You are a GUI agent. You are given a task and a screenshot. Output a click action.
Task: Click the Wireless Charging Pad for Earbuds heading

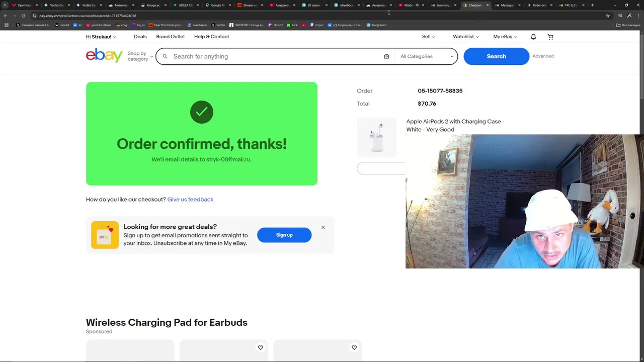click(x=167, y=322)
